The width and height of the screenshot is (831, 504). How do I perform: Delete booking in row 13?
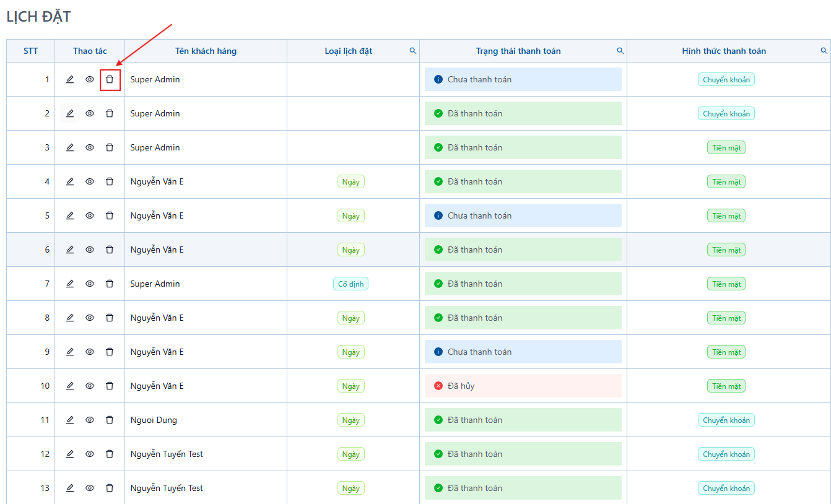coord(110,488)
